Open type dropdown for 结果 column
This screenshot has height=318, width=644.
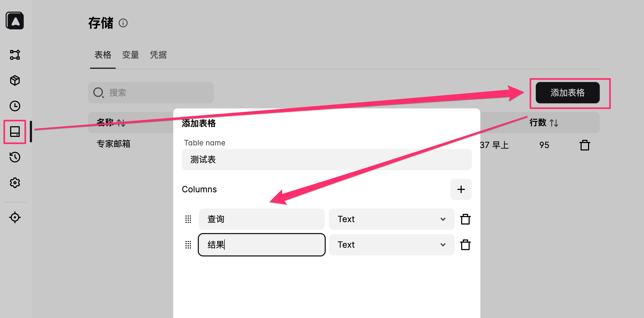(392, 245)
